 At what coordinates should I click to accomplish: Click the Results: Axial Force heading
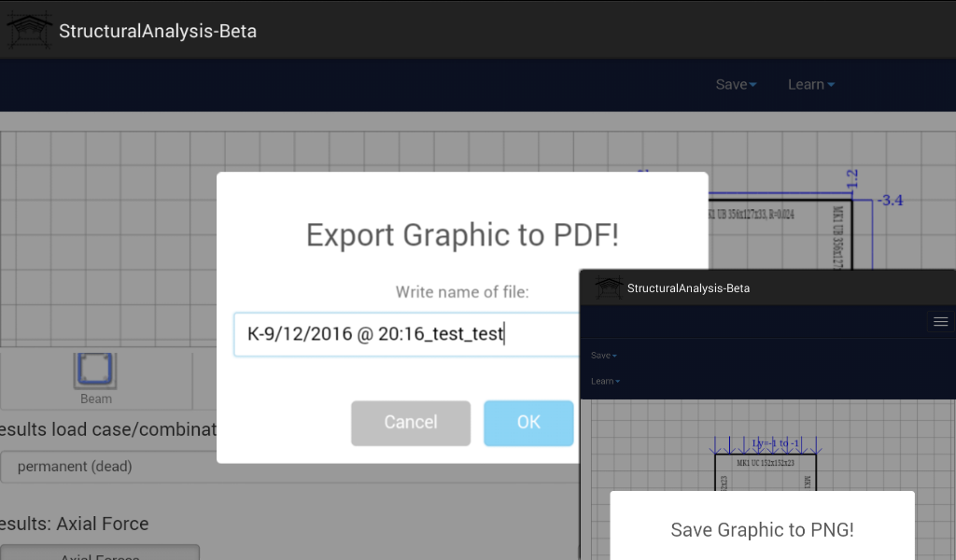(75, 524)
